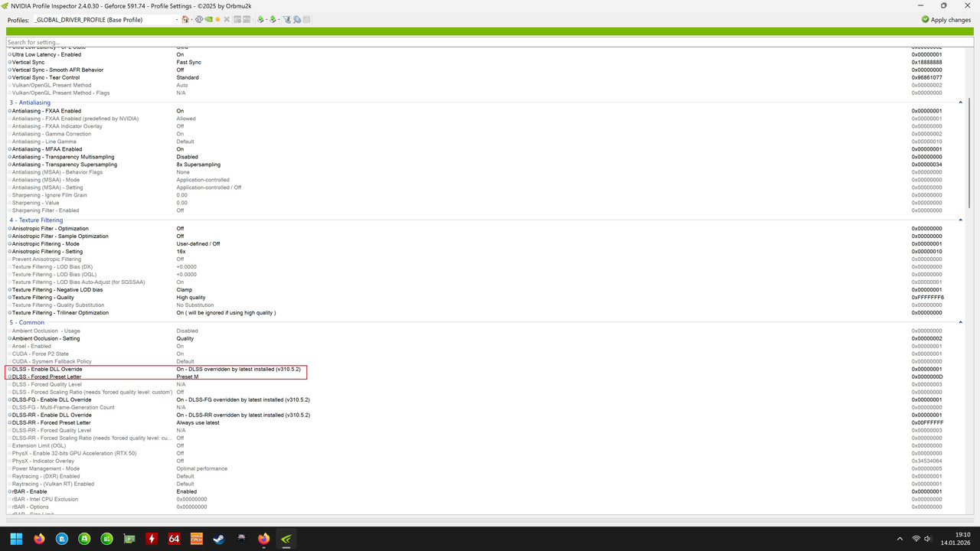Click gear icon beside Antialiasing - FXAA Enabled
The width and height of the screenshot is (980, 551).
click(x=10, y=111)
